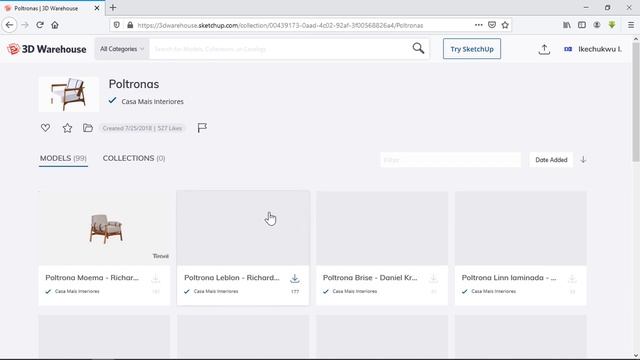Viewport: 640px width, 360px height.
Task: Click the search models input field
Action: point(280,49)
